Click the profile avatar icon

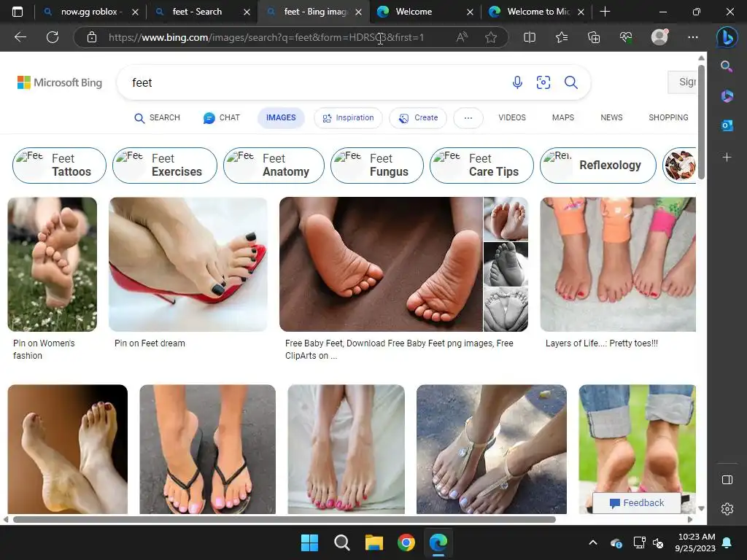(x=659, y=37)
